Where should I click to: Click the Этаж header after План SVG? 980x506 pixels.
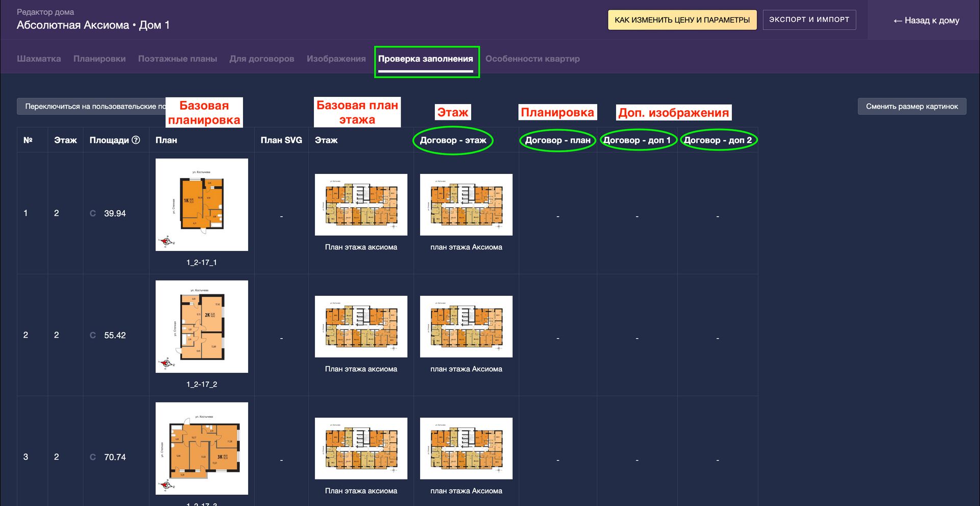pyautogui.click(x=326, y=140)
